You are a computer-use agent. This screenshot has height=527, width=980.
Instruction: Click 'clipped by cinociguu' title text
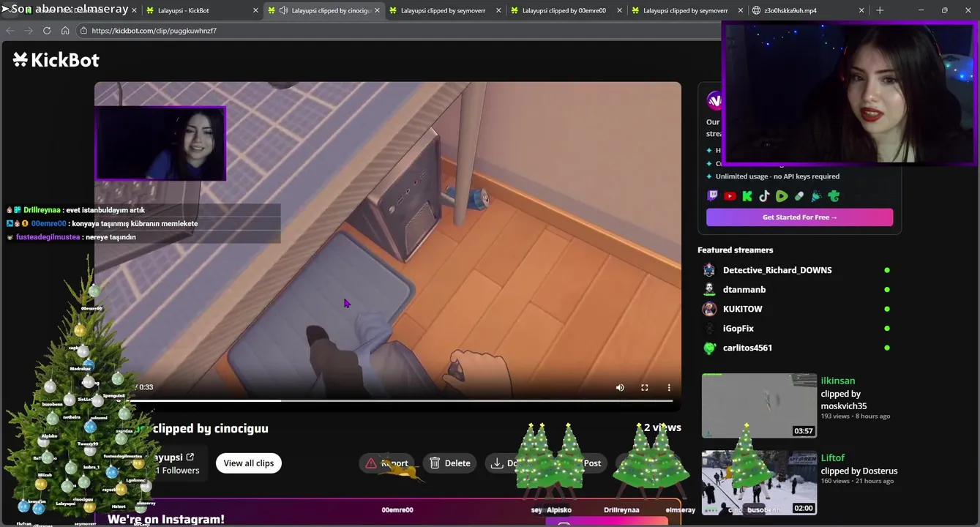tap(211, 429)
